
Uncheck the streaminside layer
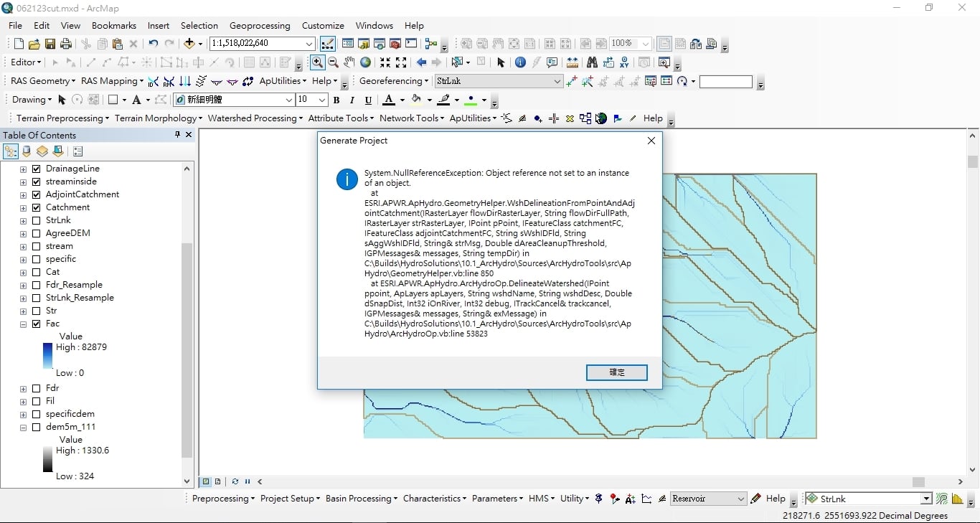tap(37, 182)
